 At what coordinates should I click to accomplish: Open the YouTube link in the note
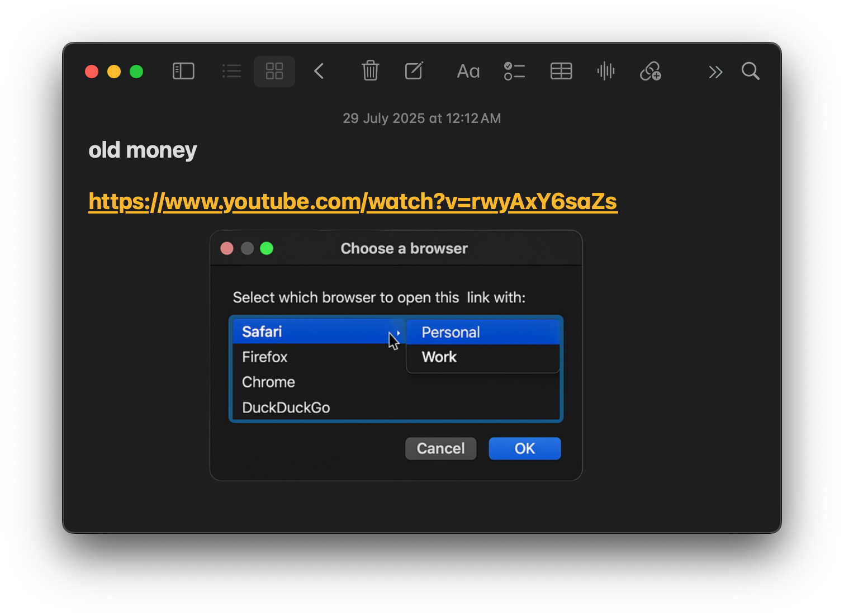353,201
